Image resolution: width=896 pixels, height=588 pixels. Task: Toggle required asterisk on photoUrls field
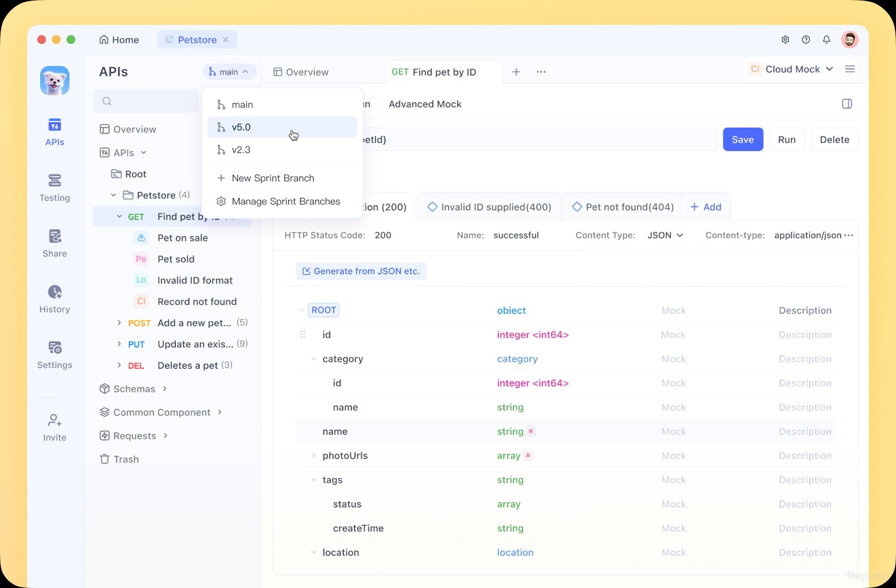[528, 456]
